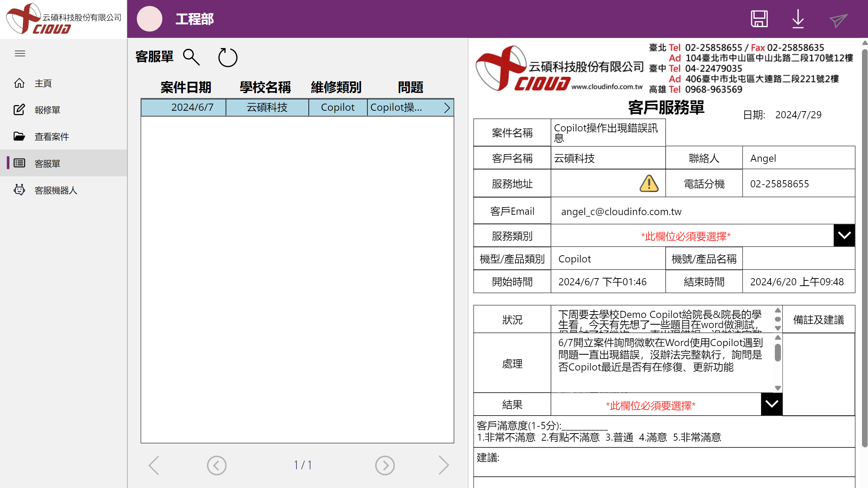868x488 pixels.
Task: Click the send paper plane icon
Action: [x=838, y=21]
